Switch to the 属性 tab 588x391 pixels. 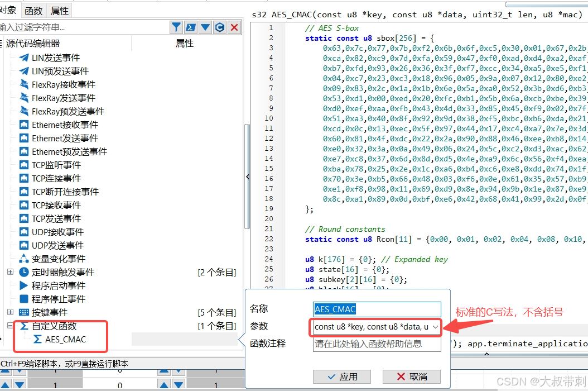click(x=59, y=9)
